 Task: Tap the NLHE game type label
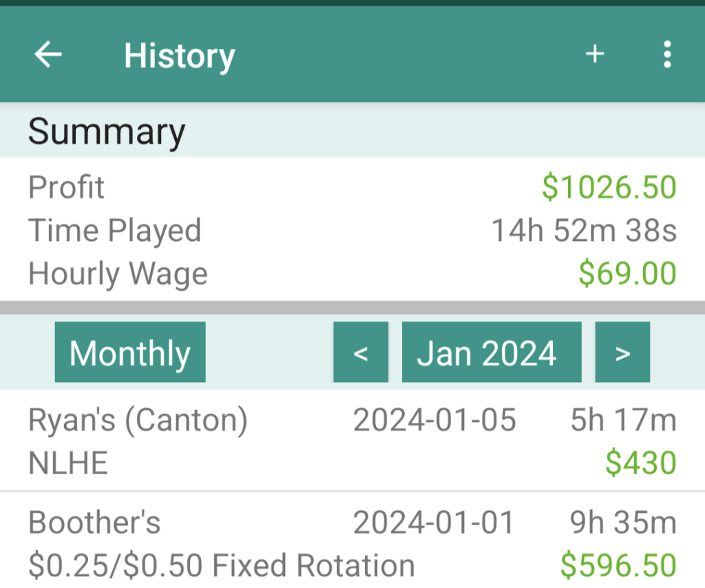pos(68,463)
